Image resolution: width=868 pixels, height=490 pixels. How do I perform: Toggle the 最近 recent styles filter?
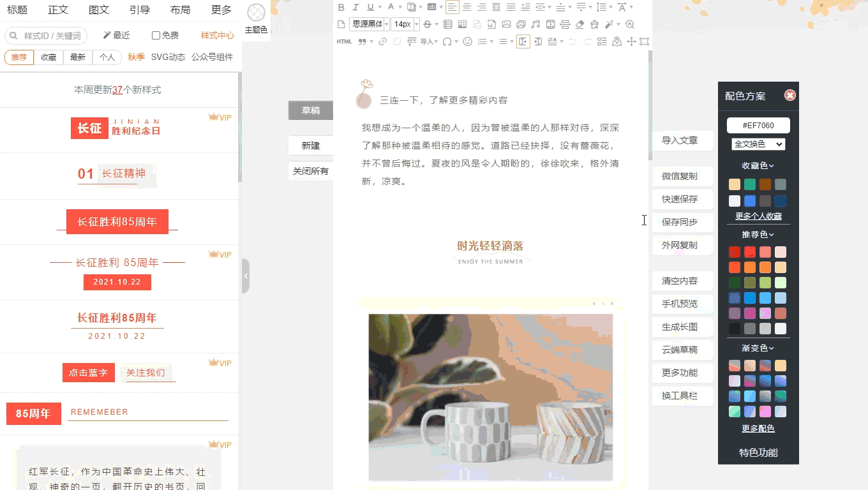click(116, 36)
